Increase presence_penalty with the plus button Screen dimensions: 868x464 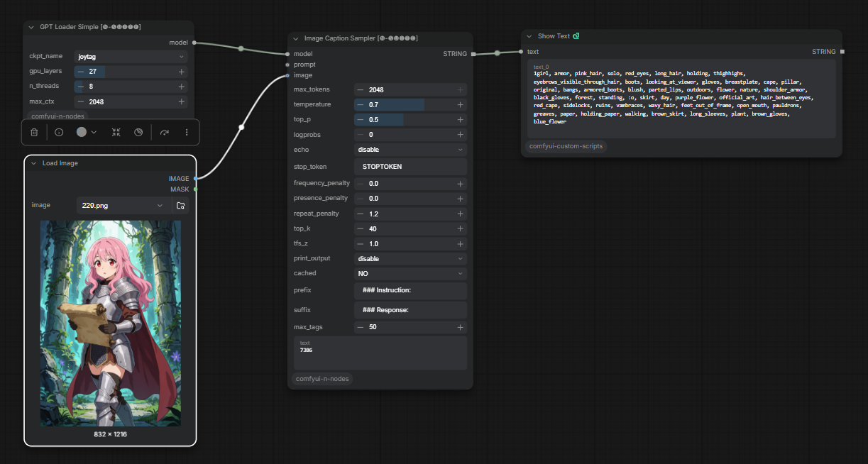461,199
